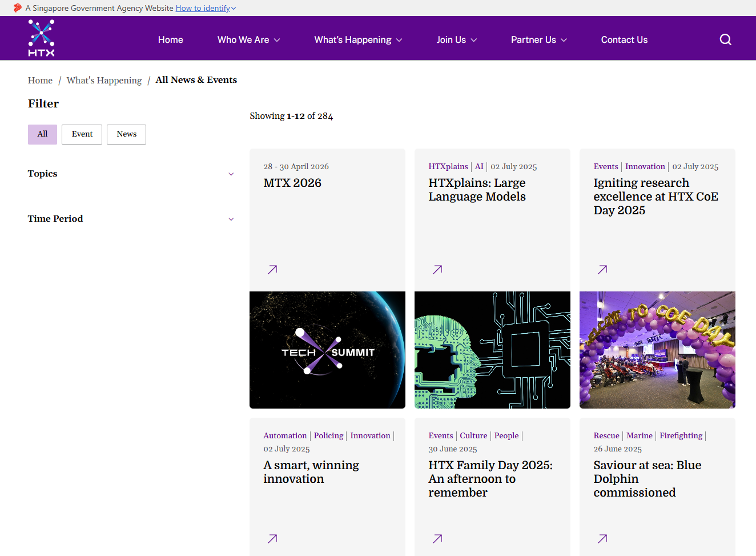Open the Join Us dropdown menu
This screenshot has height=556, width=756.
(457, 39)
